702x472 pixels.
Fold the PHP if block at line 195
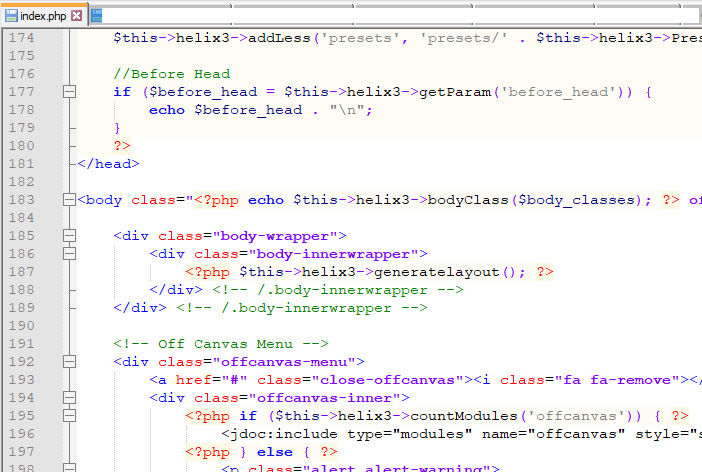click(69, 416)
